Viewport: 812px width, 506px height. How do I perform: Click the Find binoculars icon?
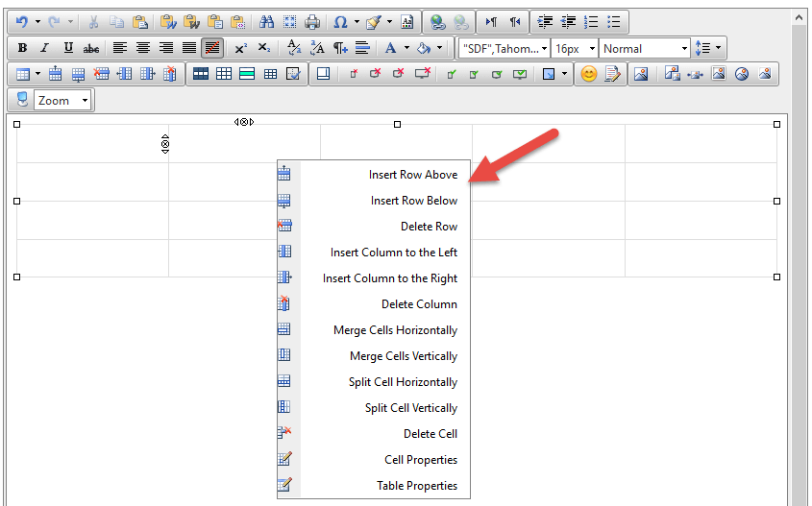pyautogui.click(x=267, y=21)
